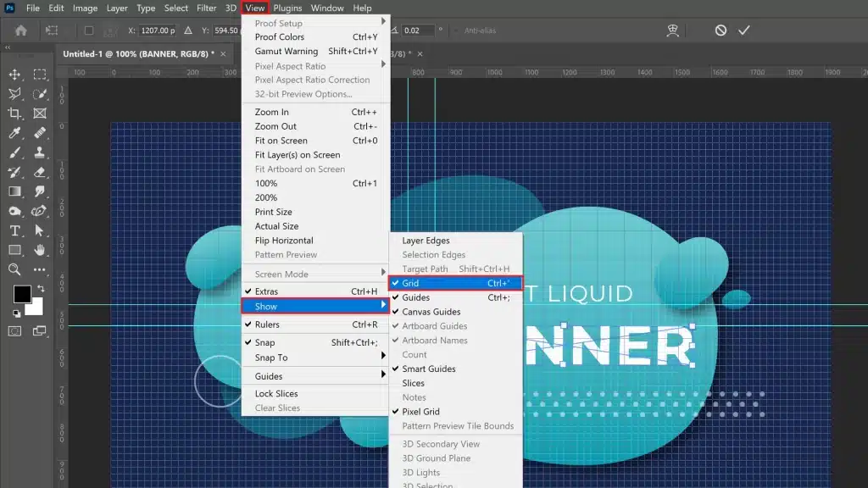Toggle Snap in the View menu

click(x=315, y=342)
